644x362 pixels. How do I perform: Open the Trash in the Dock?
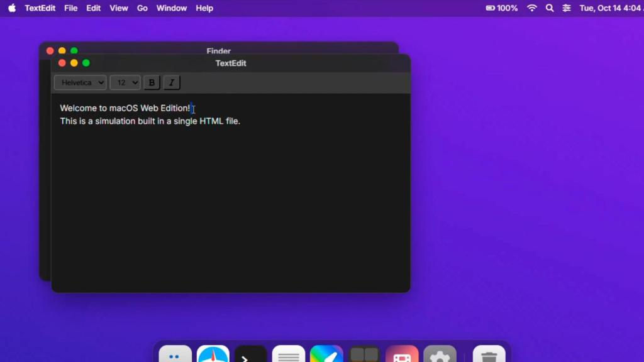click(x=489, y=354)
